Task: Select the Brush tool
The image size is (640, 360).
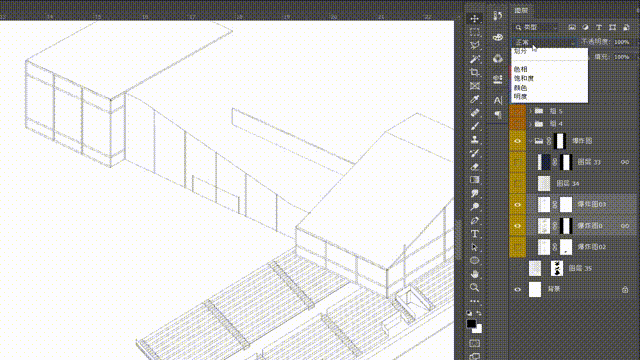Action: tap(474, 126)
